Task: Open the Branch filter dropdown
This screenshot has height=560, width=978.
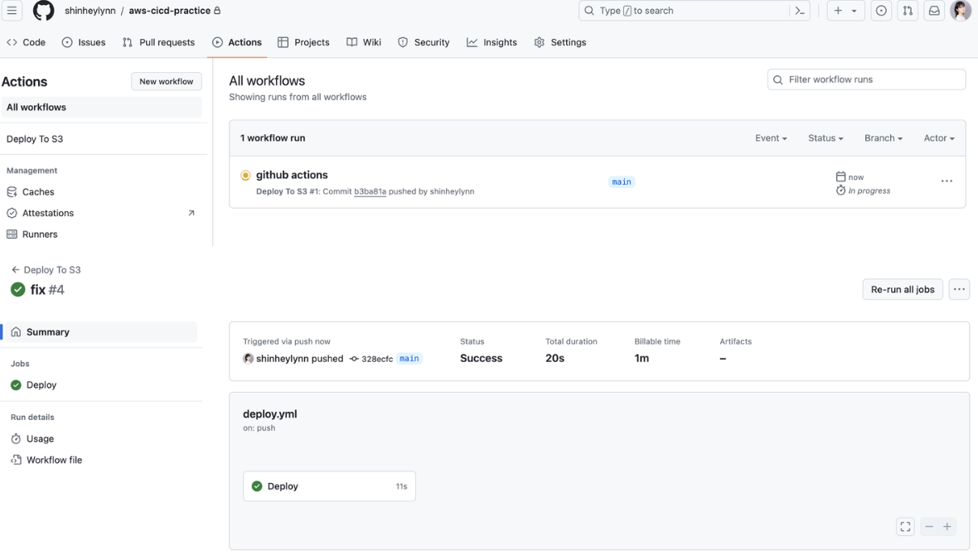Action: [884, 138]
